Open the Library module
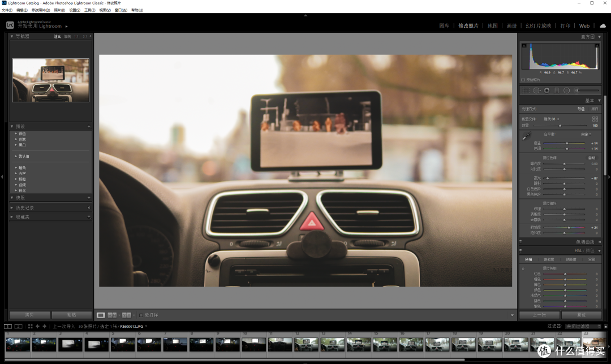This screenshot has height=364, width=611. coord(444,25)
